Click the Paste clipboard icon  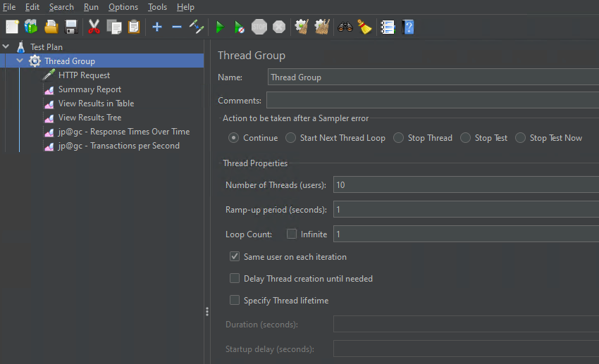[134, 27]
